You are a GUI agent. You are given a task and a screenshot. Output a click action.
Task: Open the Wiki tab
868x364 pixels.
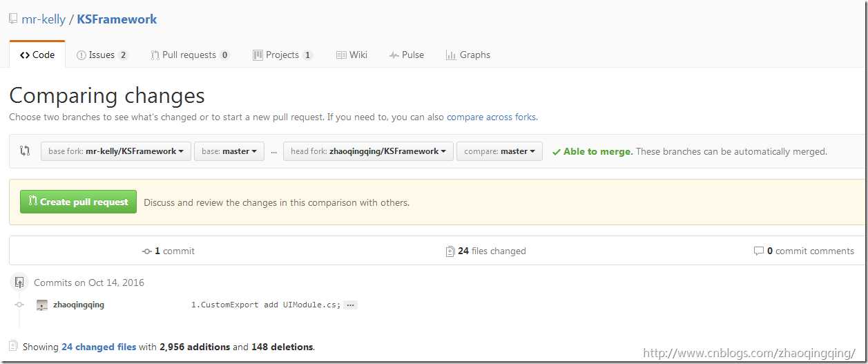coord(351,55)
